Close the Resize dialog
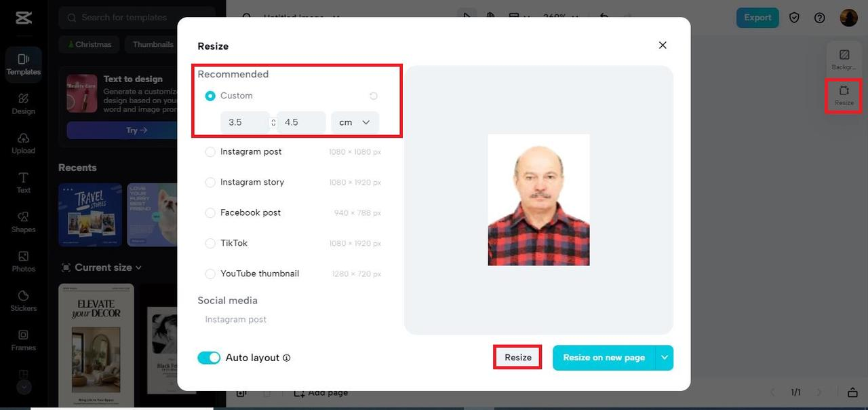The image size is (868, 410). [663, 45]
